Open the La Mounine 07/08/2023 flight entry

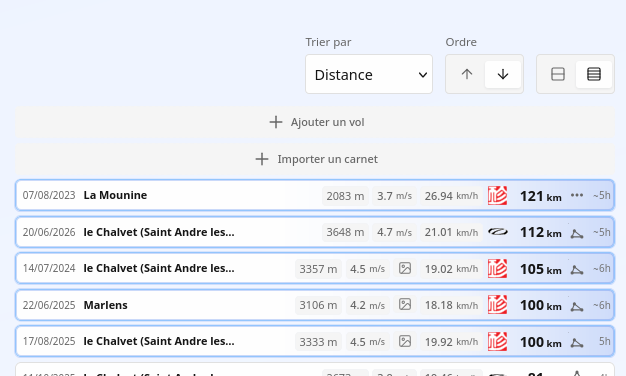point(315,195)
